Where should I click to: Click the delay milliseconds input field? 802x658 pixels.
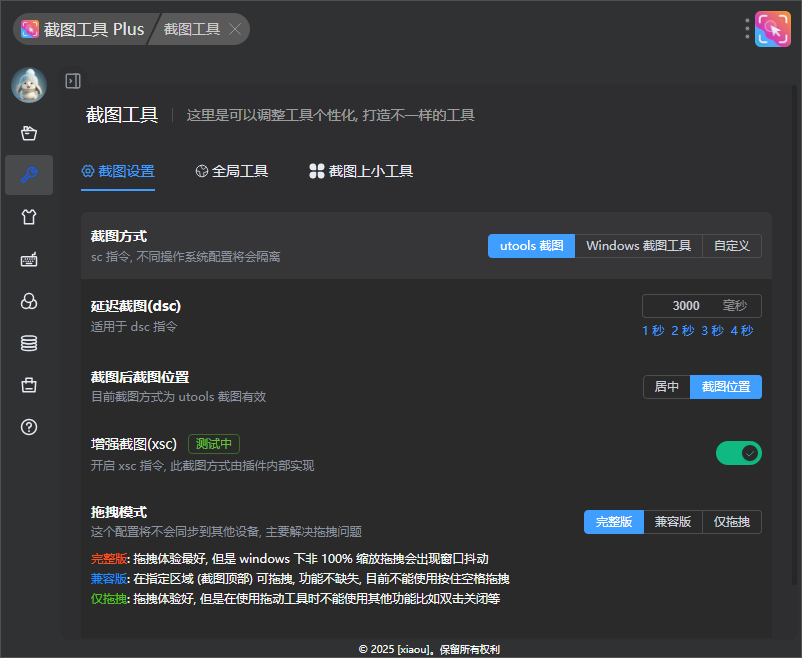684,306
